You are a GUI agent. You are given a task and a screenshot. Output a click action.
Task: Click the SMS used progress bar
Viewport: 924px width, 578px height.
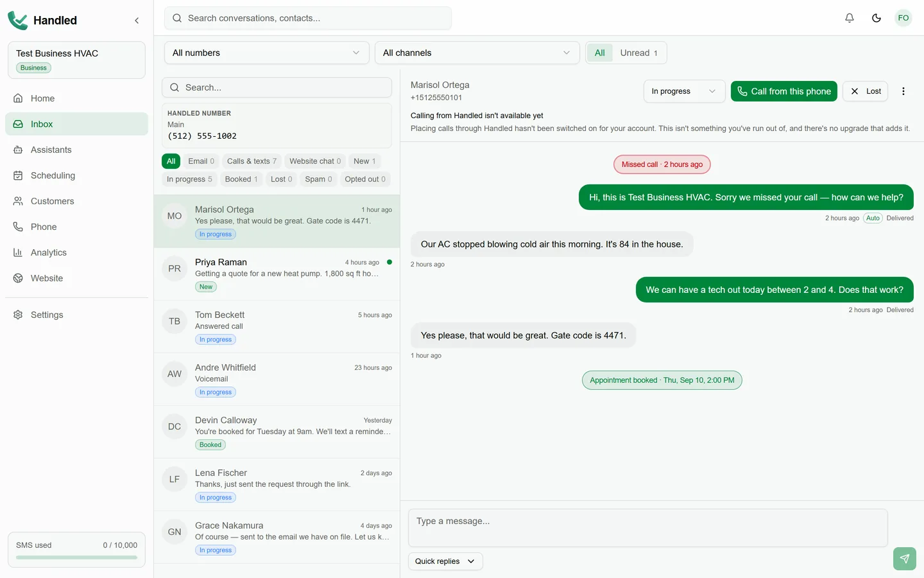point(76,557)
